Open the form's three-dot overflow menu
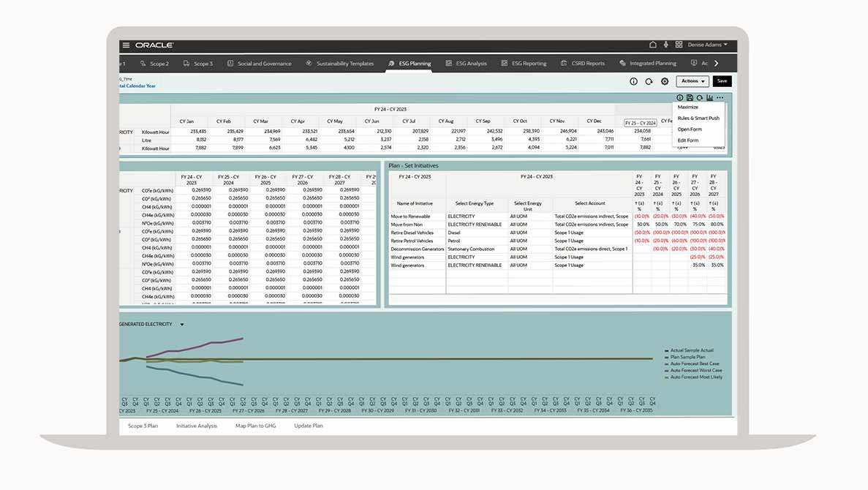This screenshot has width=868, height=490. pyautogui.click(x=720, y=97)
